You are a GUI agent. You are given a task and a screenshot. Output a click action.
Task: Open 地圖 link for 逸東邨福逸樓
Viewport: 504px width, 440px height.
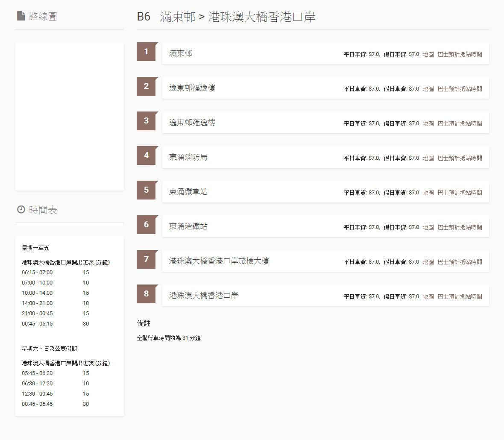[428, 89]
